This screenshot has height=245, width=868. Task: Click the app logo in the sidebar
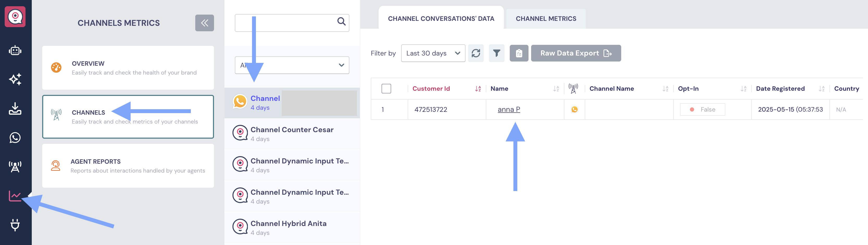click(x=15, y=16)
